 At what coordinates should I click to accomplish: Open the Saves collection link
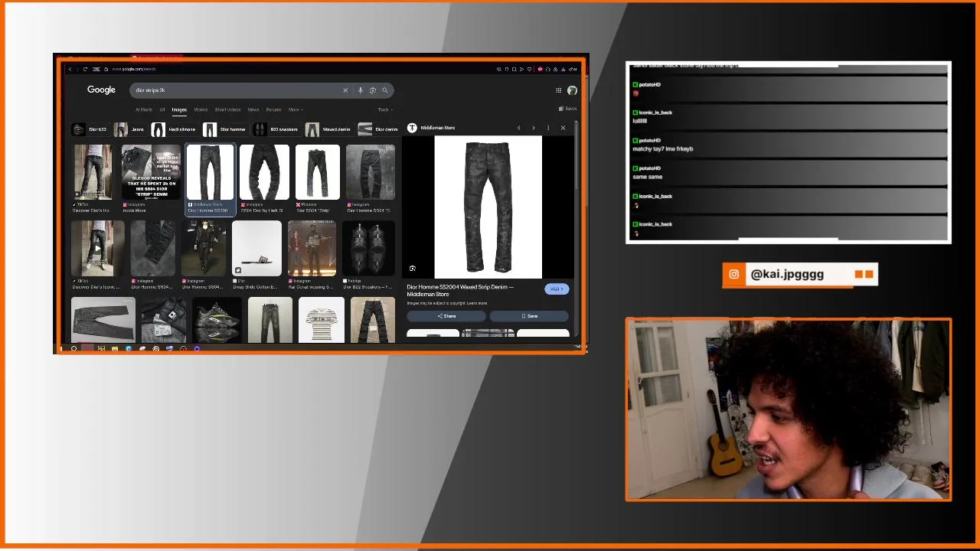pyautogui.click(x=568, y=109)
